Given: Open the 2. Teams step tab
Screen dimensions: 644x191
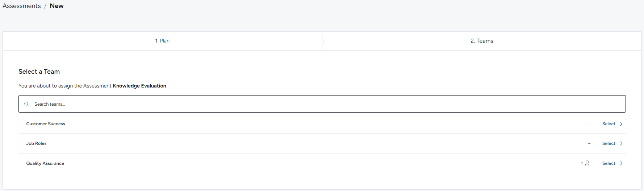Looking at the screenshot, I should click(482, 41).
